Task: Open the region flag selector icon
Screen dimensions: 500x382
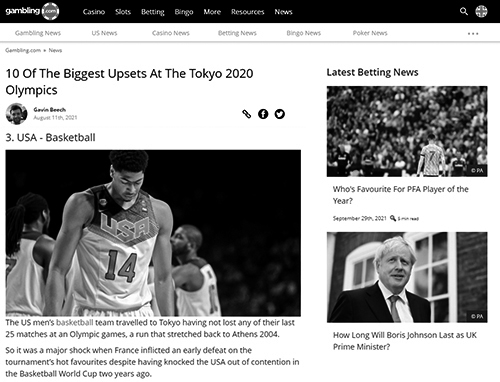Action: [x=481, y=11]
